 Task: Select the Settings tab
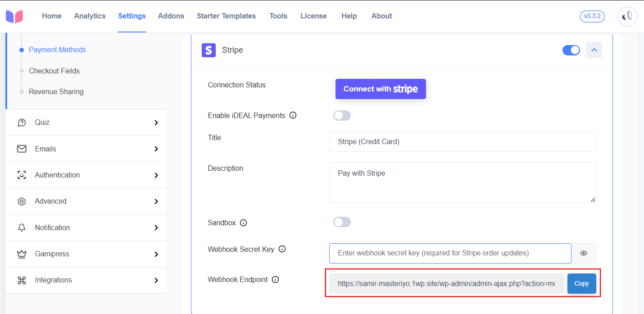[x=132, y=16]
